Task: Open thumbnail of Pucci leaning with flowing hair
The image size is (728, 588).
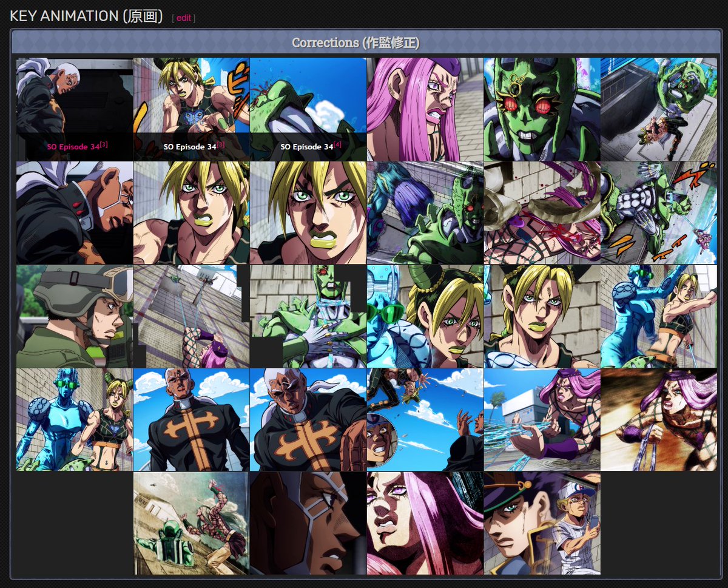Action: 308,420
